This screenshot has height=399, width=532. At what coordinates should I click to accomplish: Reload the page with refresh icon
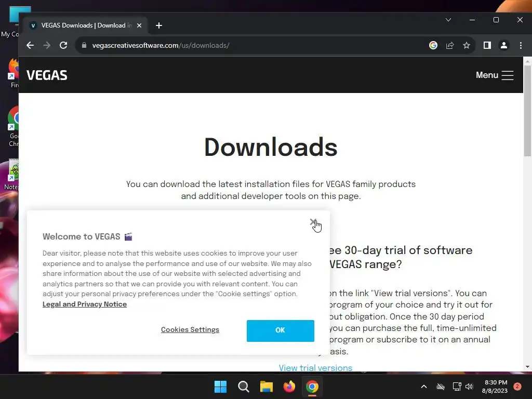click(63, 45)
